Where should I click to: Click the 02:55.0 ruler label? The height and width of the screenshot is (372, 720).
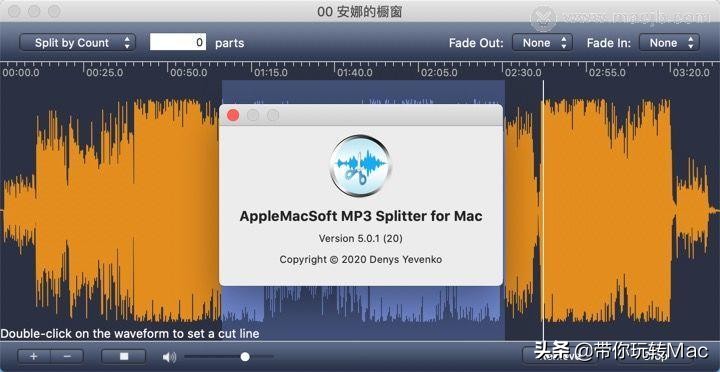[x=607, y=73]
